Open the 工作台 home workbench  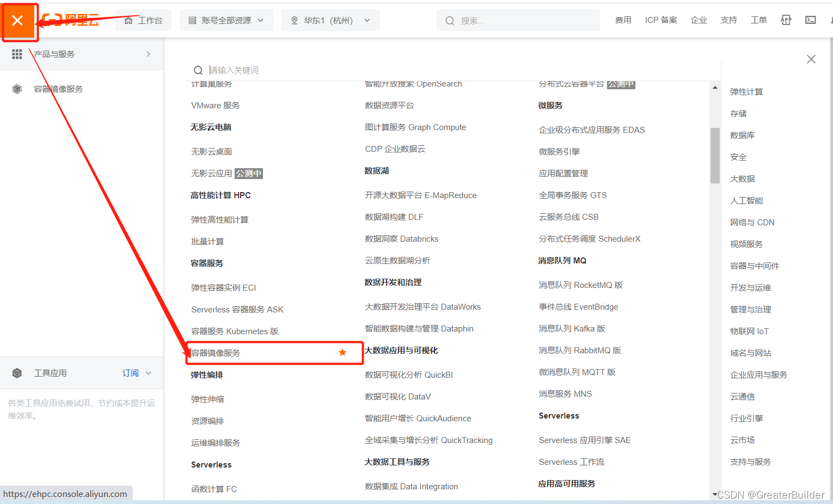[x=144, y=21]
